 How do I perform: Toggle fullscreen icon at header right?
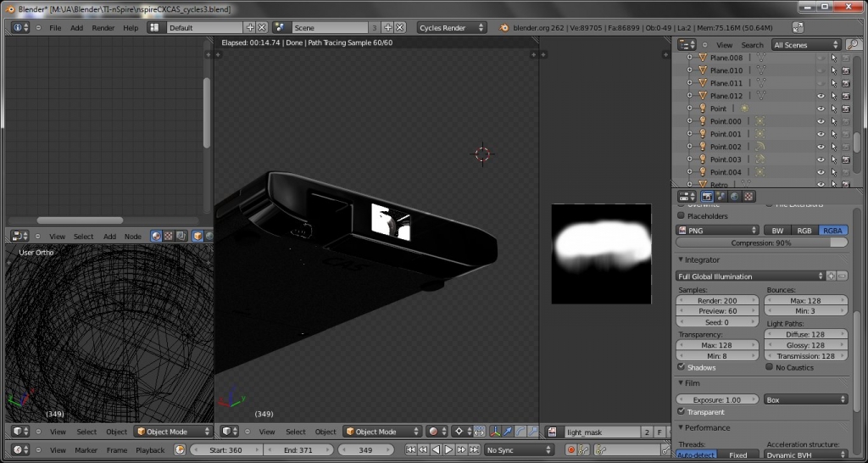click(x=798, y=27)
